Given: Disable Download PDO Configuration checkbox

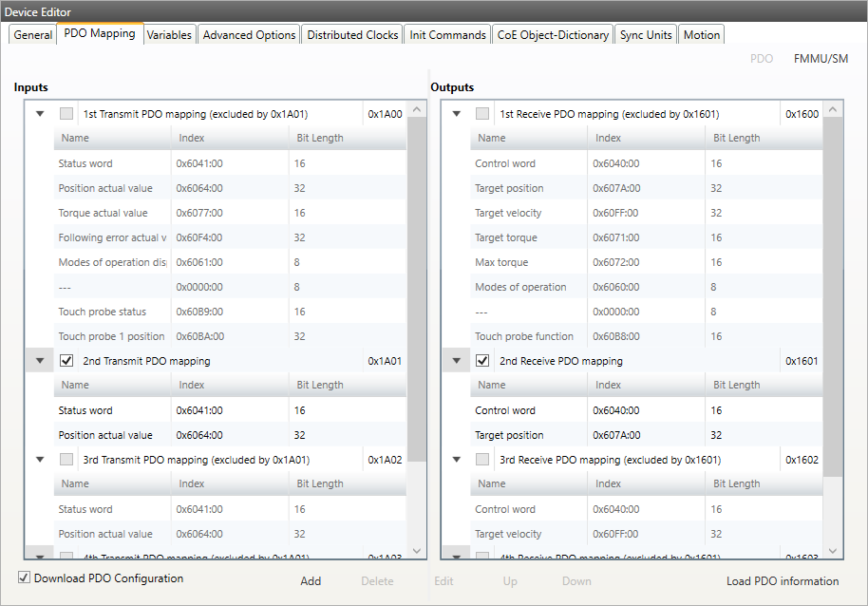Looking at the screenshot, I should pyautogui.click(x=25, y=578).
